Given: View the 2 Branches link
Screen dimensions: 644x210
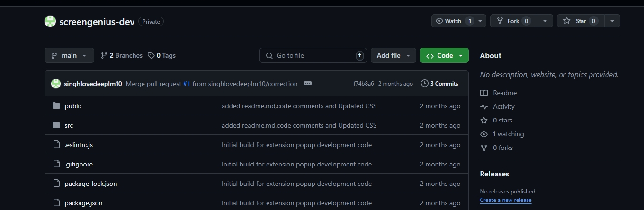Looking at the screenshot, I should [122, 55].
